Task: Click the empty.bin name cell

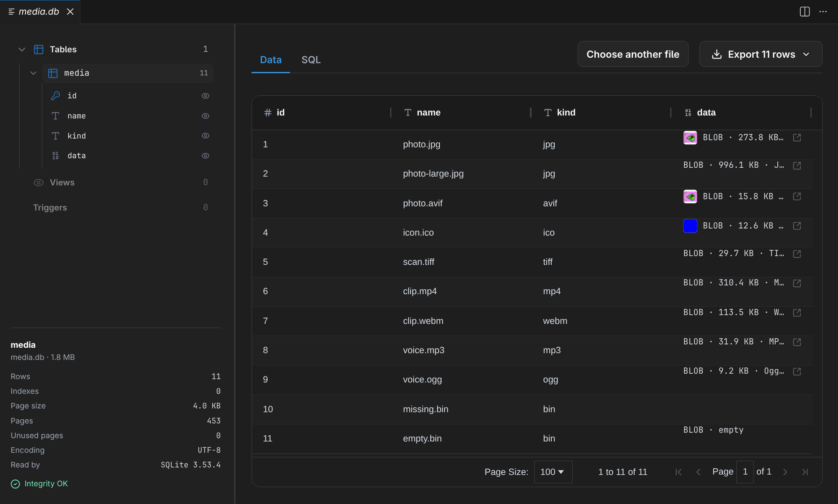Action: 422,438
